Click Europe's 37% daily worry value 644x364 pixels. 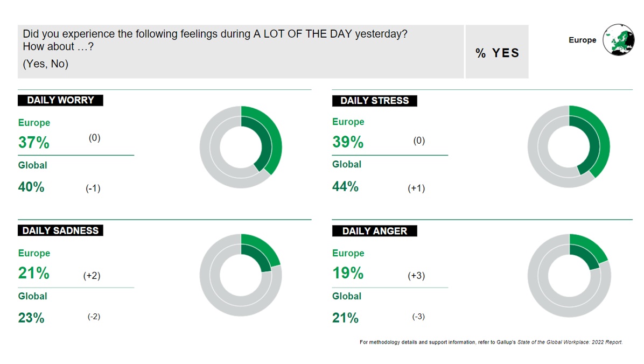(34, 143)
